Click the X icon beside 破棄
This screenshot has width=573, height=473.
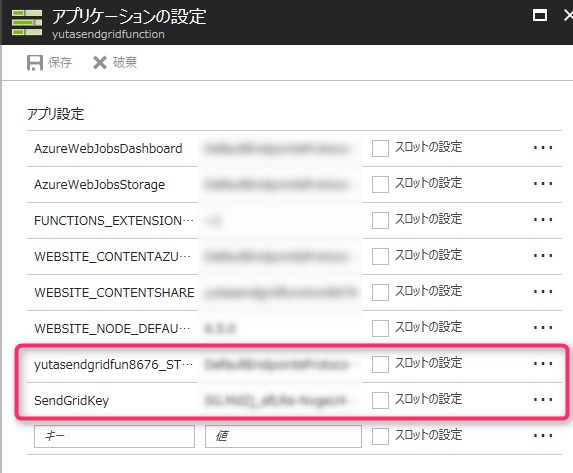coord(100,63)
